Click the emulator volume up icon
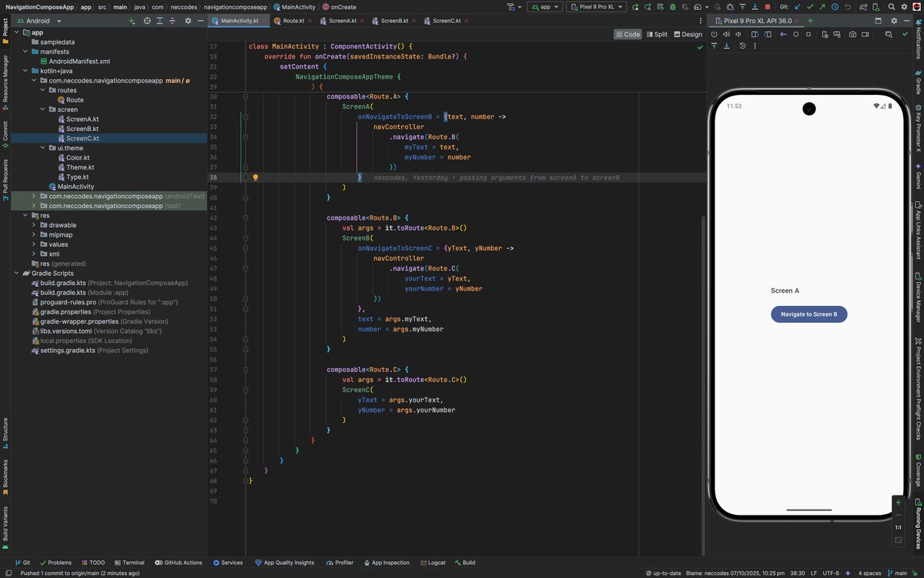Screen dimensions: 924x578 click(726, 34)
